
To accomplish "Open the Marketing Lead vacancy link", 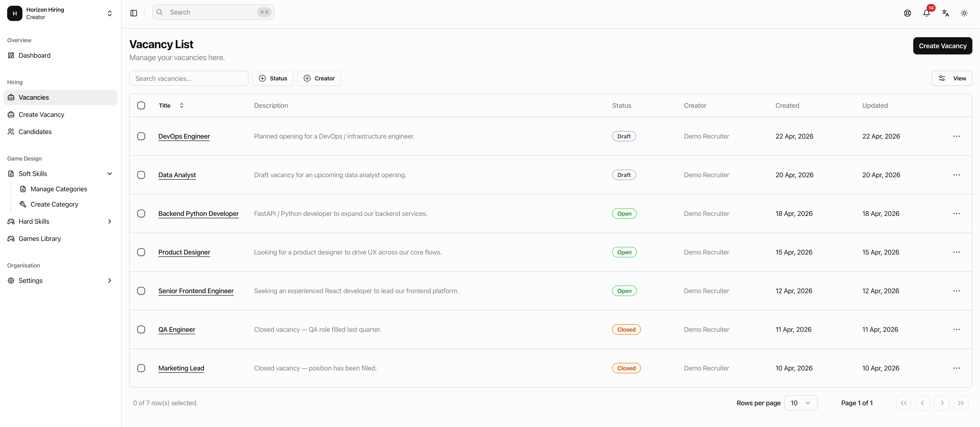I will point(181,368).
